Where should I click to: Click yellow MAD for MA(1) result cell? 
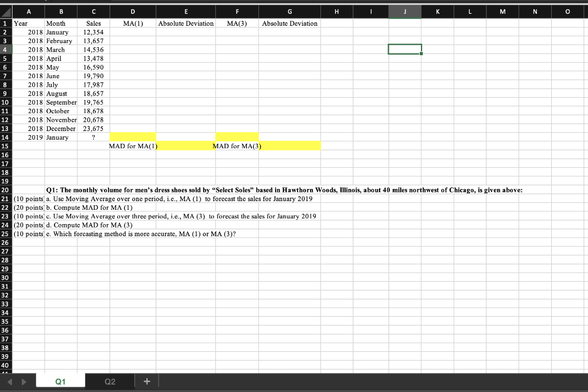pos(185,145)
